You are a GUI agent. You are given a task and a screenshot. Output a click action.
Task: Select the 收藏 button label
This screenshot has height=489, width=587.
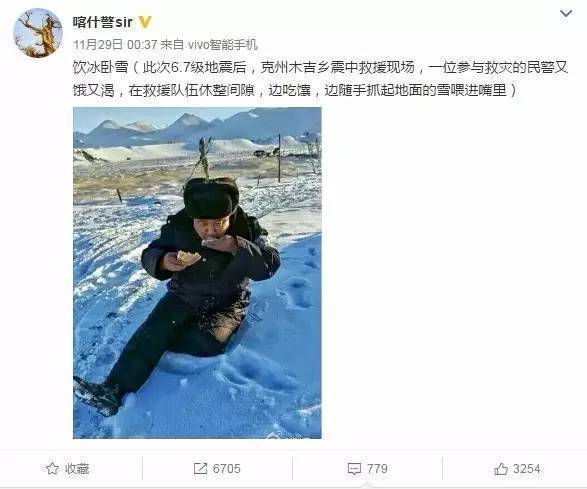tap(77, 469)
